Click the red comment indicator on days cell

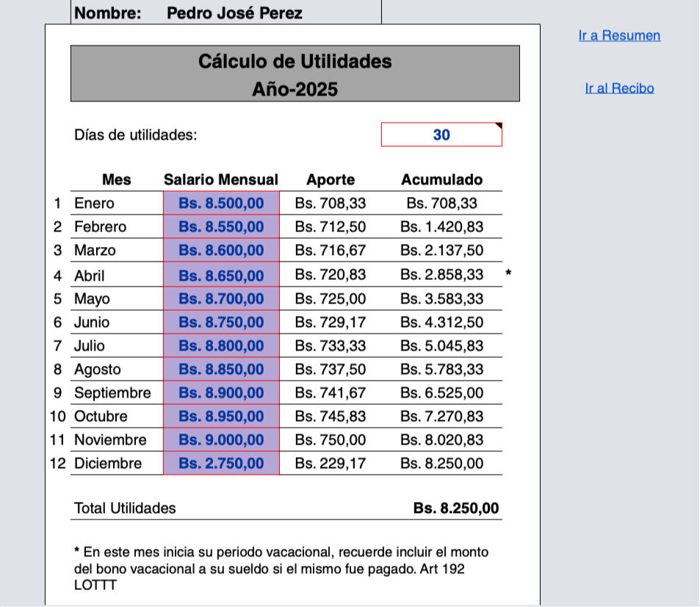[x=499, y=126]
